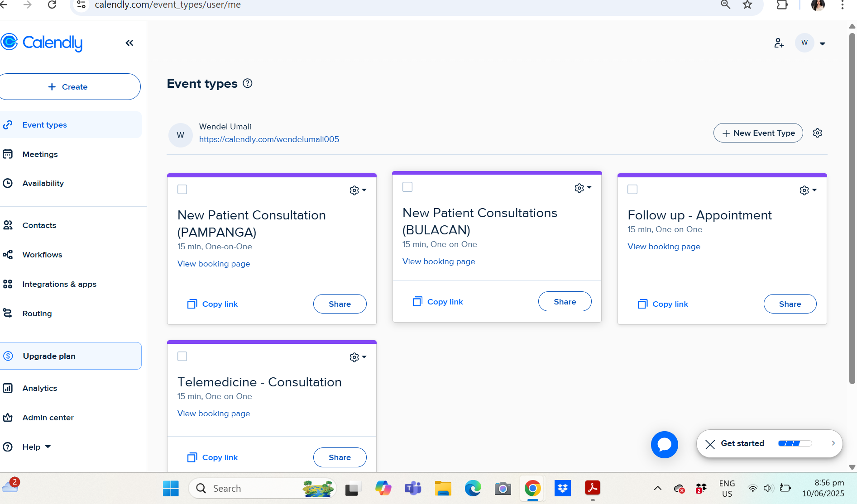Open Integrations & apps in the sidebar
The width and height of the screenshot is (857, 504).
pyautogui.click(x=71, y=284)
